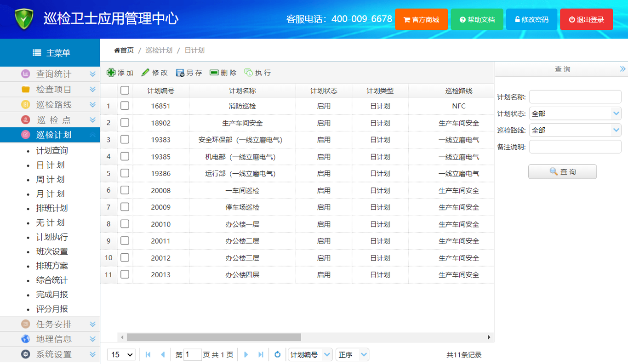This screenshot has height=364, width=628.
Task: Refresh the table with the reload icon
Action: (x=277, y=354)
